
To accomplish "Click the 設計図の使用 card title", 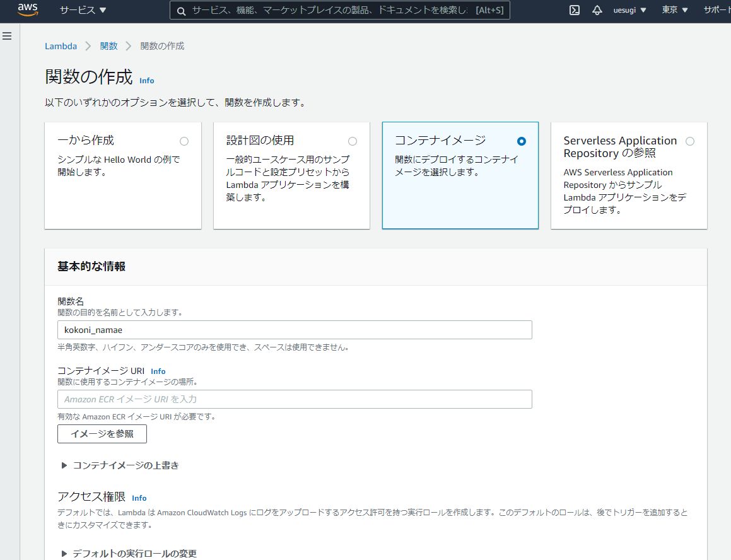I will coord(260,141).
